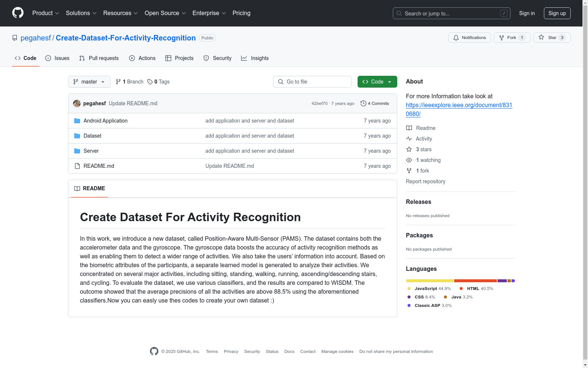Viewport: 588px width, 368px height.
Task: Click the README book icon in file header
Action: click(77, 188)
